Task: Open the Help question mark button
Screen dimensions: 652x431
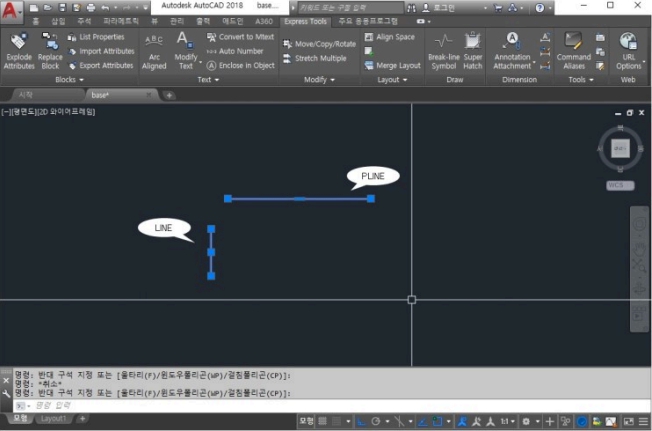Action: click(539, 8)
